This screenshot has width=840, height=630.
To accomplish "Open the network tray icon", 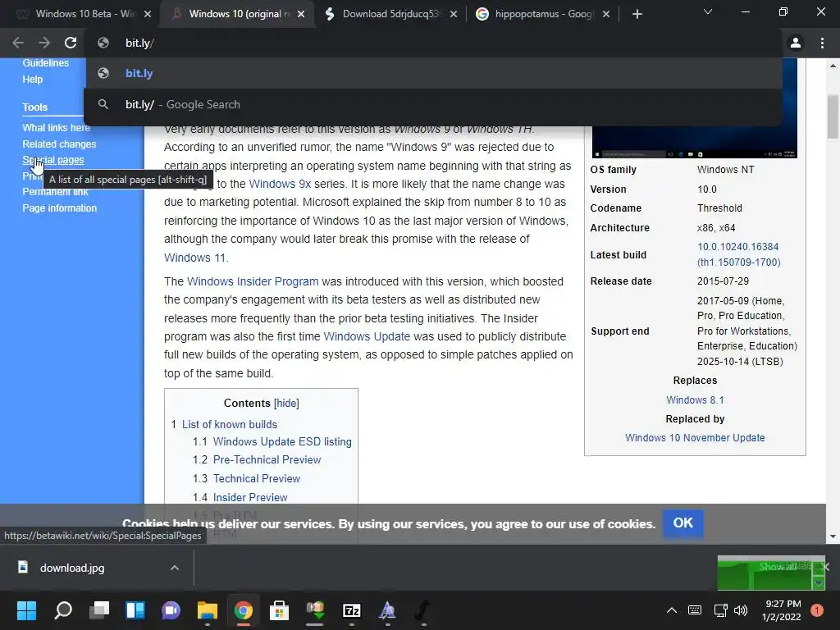I will (720, 610).
